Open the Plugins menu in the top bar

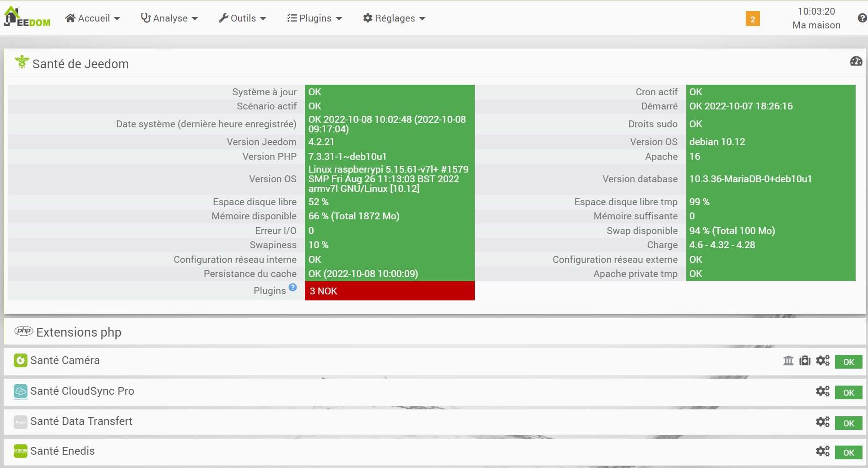pyautogui.click(x=315, y=18)
